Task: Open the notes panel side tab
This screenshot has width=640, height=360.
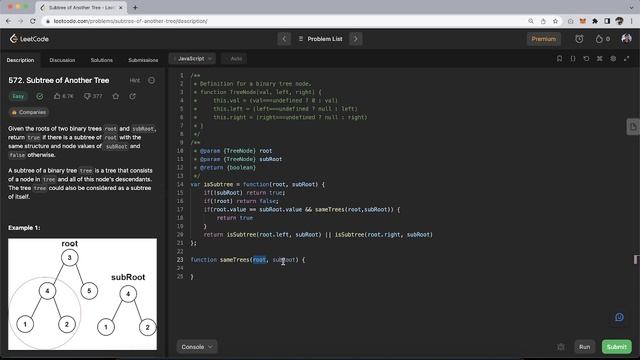Action: (x=633, y=127)
